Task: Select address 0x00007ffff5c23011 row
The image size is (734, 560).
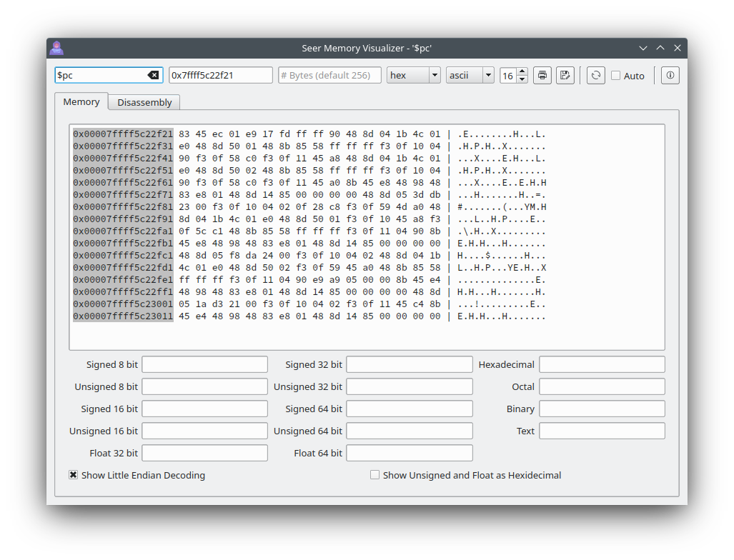Action: (123, 316)
